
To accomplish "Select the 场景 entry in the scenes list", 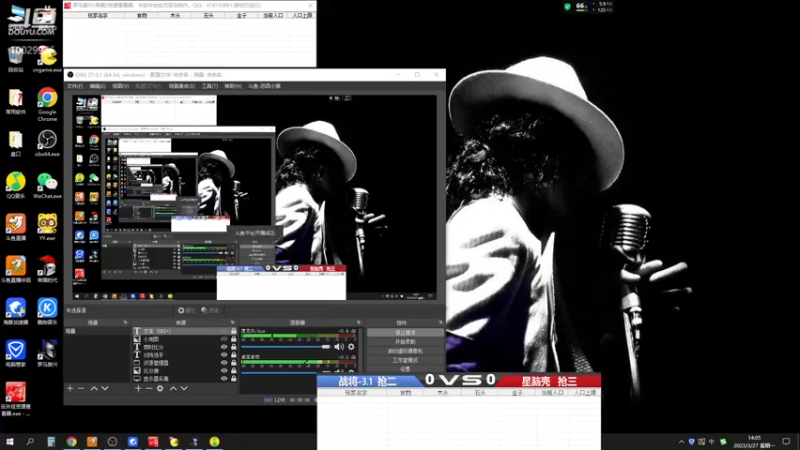I will [97, 331].
